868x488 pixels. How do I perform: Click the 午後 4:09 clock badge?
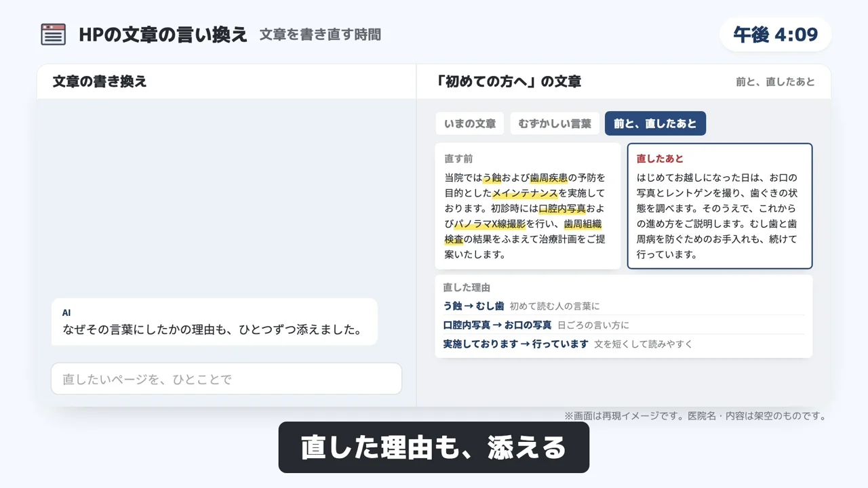(776, 35)
